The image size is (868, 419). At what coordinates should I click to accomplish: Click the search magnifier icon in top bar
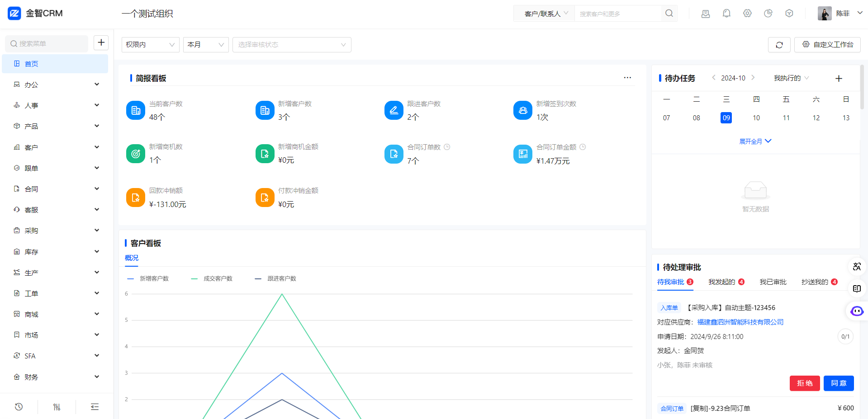(669, 14)
